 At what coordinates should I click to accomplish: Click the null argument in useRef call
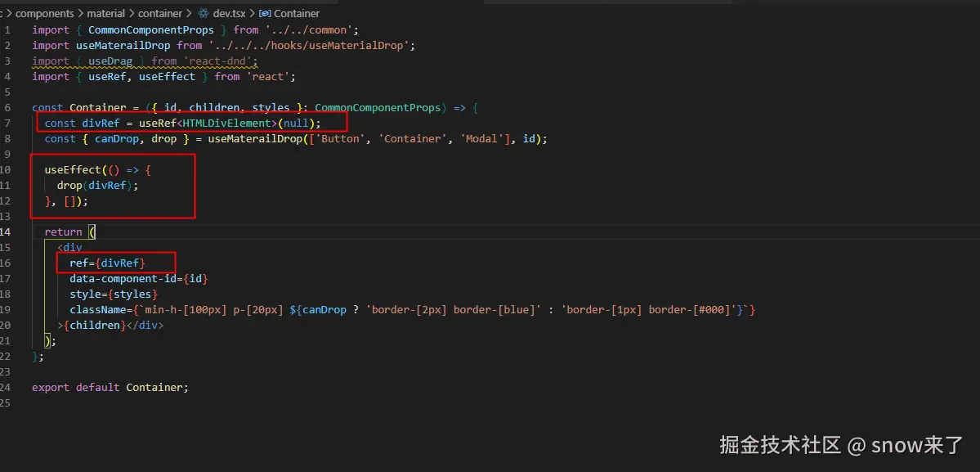click(x=296, y=124)
